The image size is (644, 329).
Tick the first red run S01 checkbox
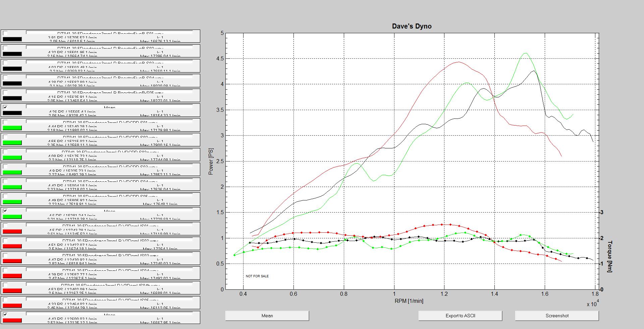(x=5, y=226)
